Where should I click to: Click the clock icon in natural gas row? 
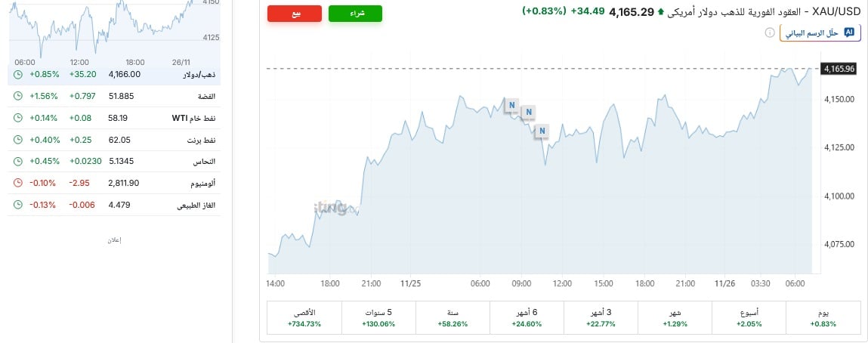(x=18, y=205)
